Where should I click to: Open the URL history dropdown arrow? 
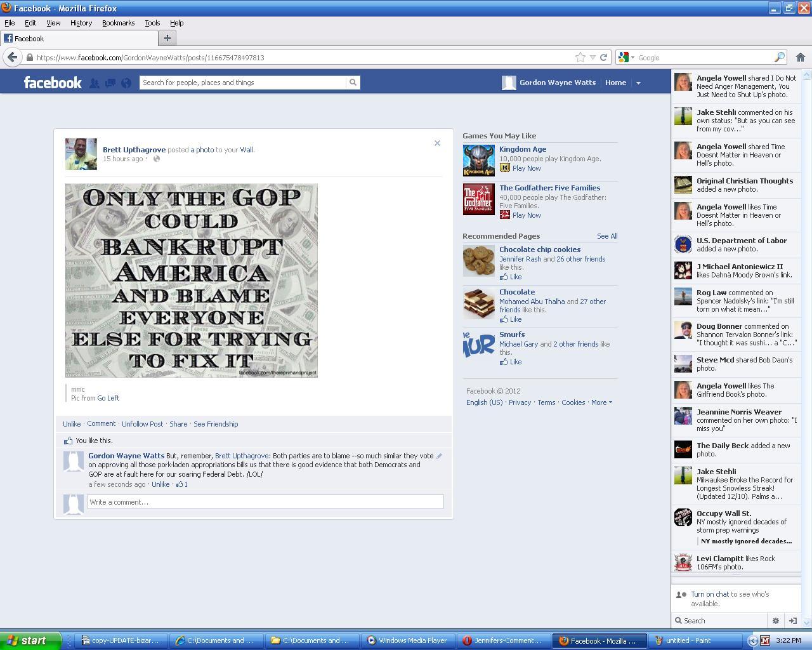(x=593, y=57)
